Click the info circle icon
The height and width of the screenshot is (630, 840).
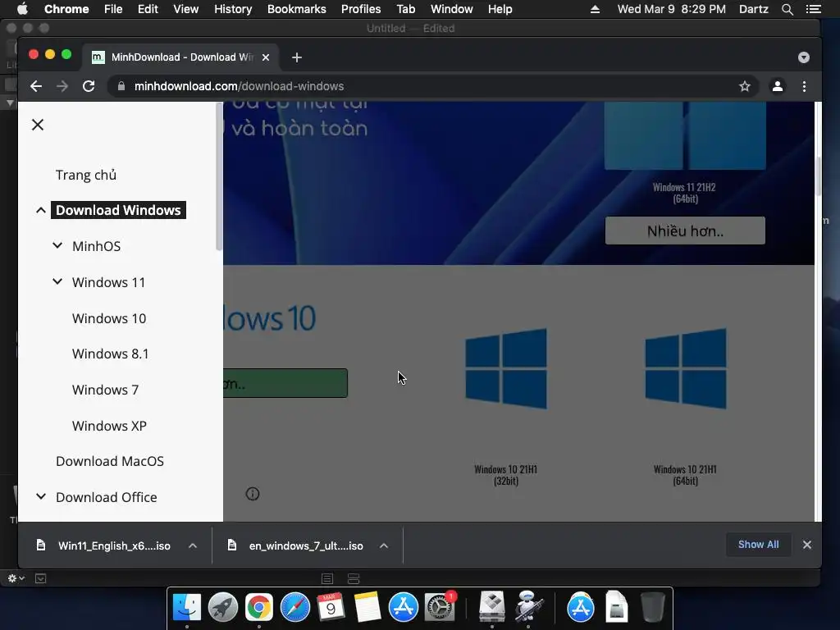(253, 494)
